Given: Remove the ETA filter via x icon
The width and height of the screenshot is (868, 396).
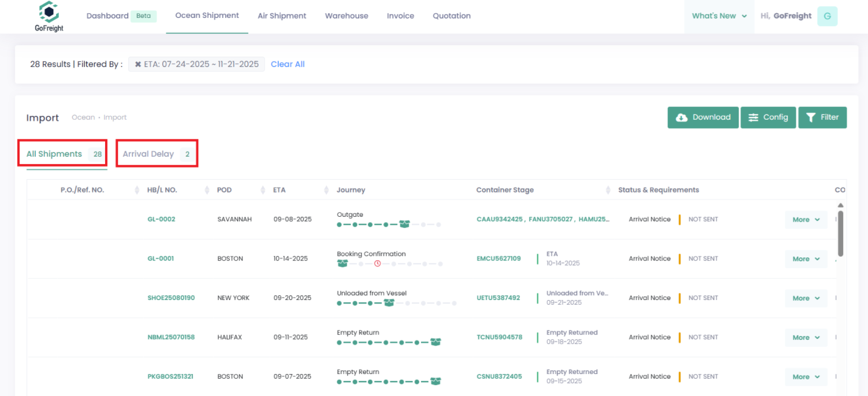Looking at the screenshot, I should tap(138, 64).
